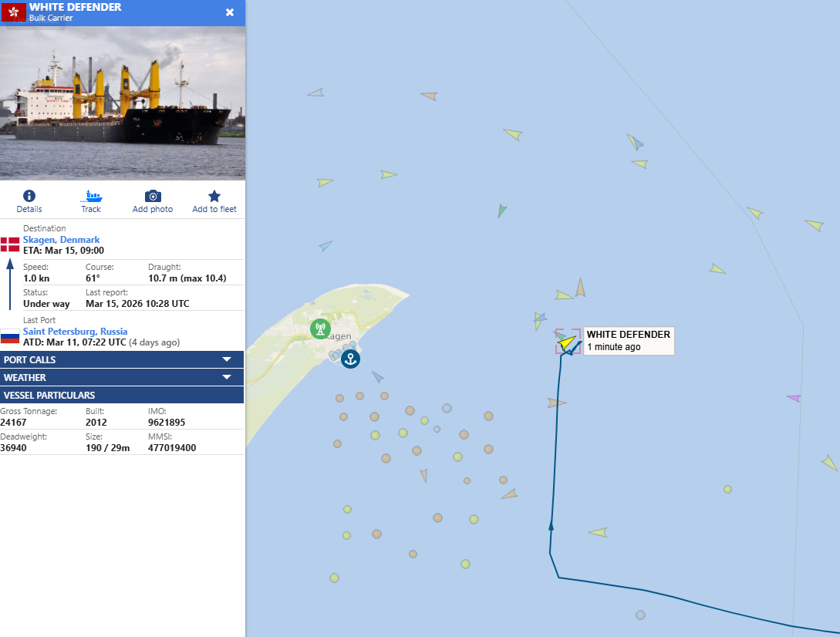This screenshot has height=637, width=840.
Task: Click the Hong Kong flag icon
Action: point(14,12)
